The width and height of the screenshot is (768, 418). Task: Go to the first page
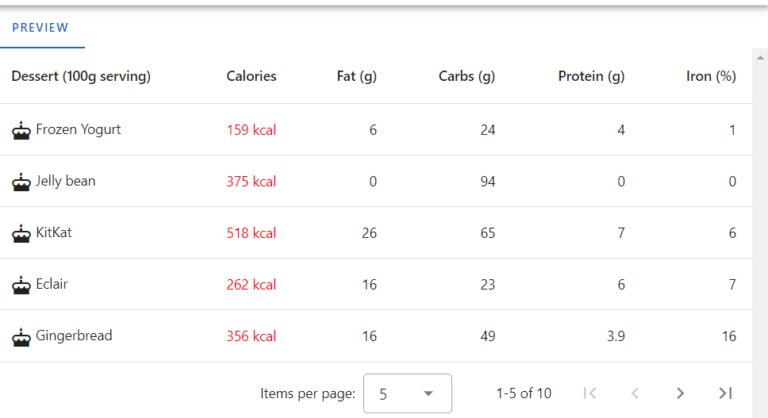[590, 393]
